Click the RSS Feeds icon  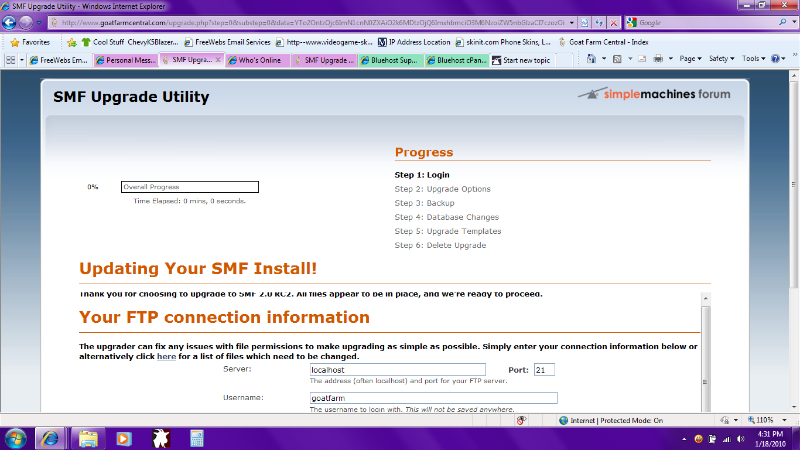pyautogui.click(x=617, y=59)
